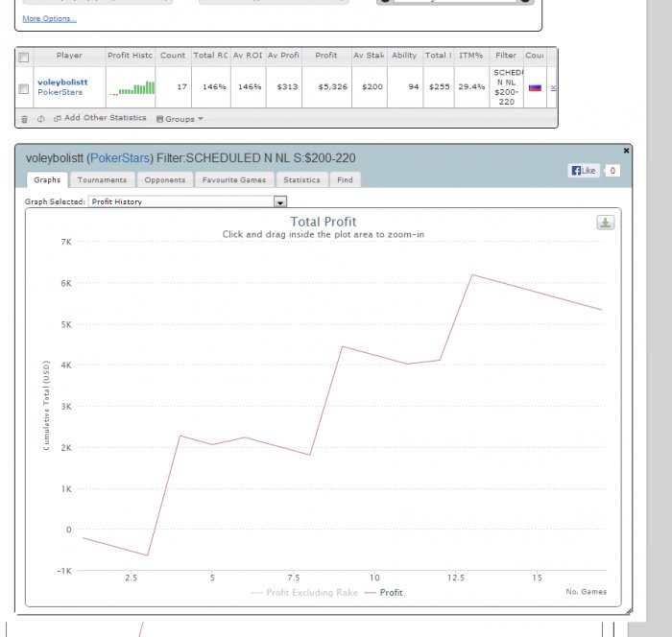672x637 pixels.
Task: Click PokerStars link in graph title
Action: [x=120, y=158]
